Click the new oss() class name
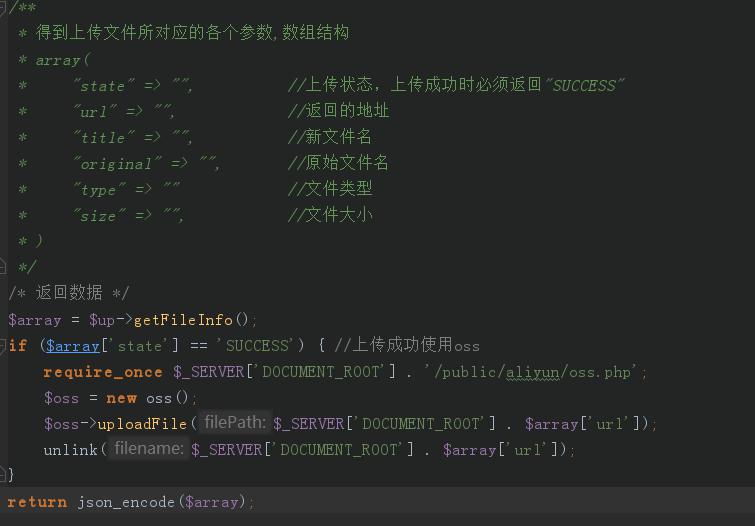The width and height of the screenshot is (755, 526). 158,398
